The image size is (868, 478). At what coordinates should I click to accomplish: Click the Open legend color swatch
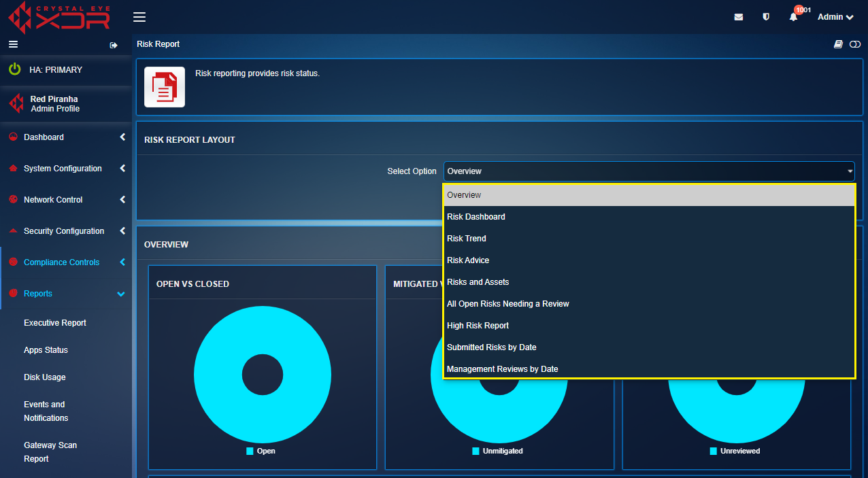(x=250, y=451)
